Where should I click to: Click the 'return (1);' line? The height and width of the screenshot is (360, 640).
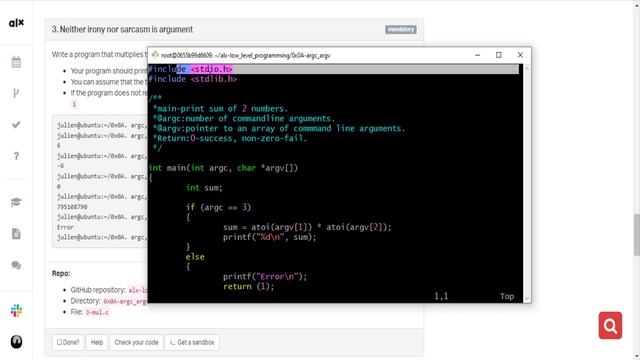[x=249, y=287]
